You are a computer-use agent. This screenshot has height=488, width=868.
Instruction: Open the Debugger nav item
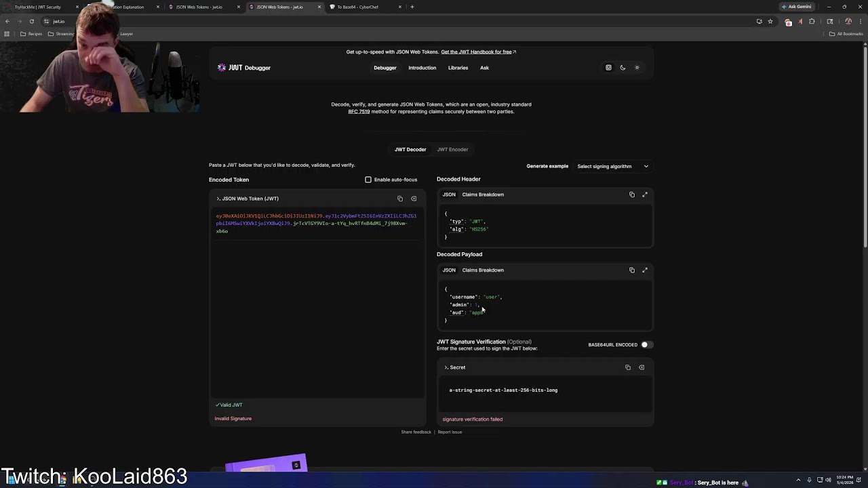click(x=385, y=68)
